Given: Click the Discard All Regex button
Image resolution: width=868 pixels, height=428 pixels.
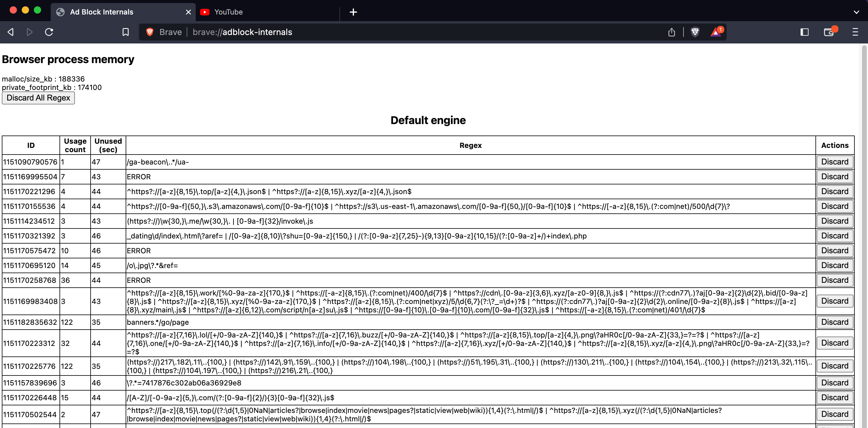Looking at the screenshot, I should 38,98.
